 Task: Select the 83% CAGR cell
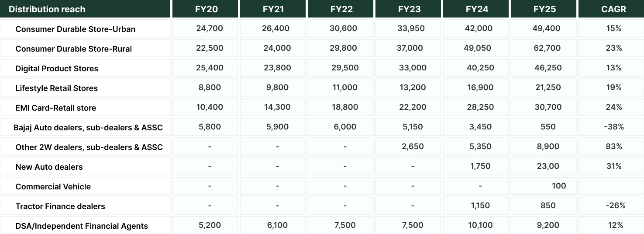tap(613, 147)
